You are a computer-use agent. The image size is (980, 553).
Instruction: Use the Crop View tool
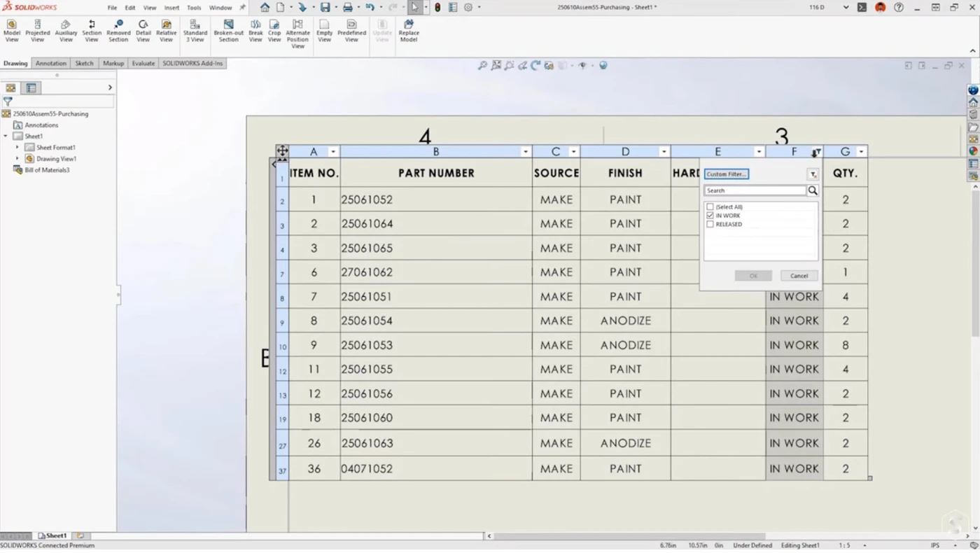(x=274, y=31)
